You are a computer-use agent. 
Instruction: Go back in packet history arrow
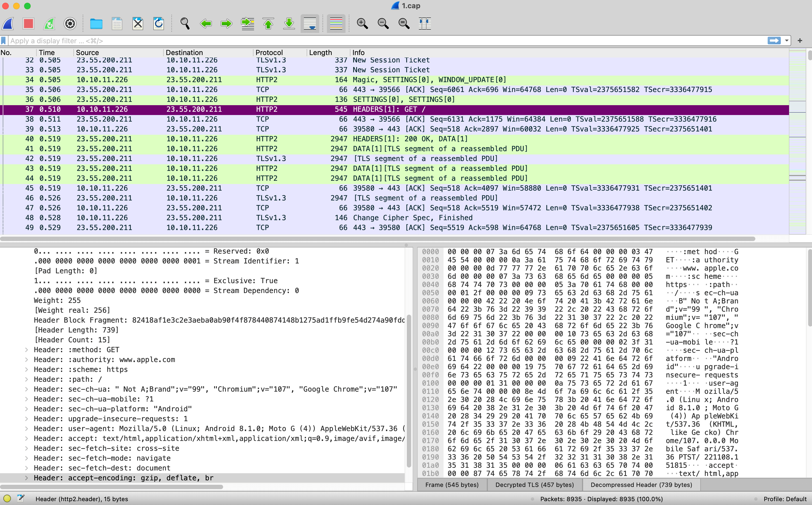pos(206,24)
